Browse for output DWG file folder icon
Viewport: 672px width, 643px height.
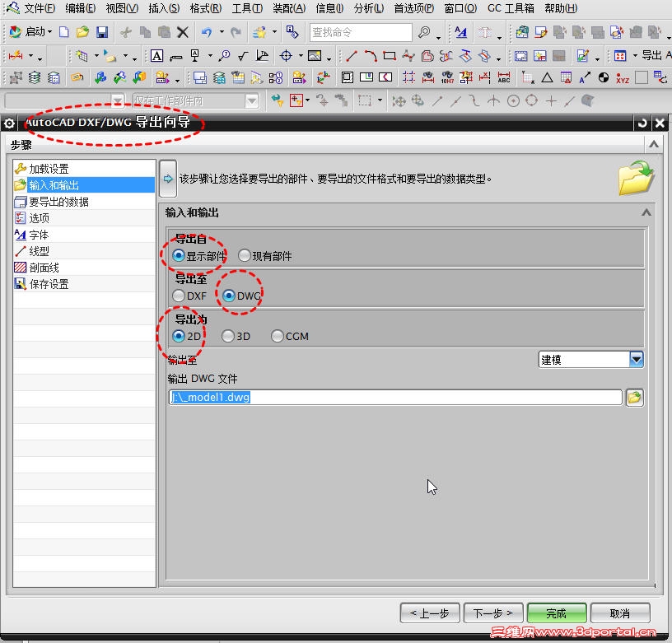pyautogui.click(x=635, y=398)
